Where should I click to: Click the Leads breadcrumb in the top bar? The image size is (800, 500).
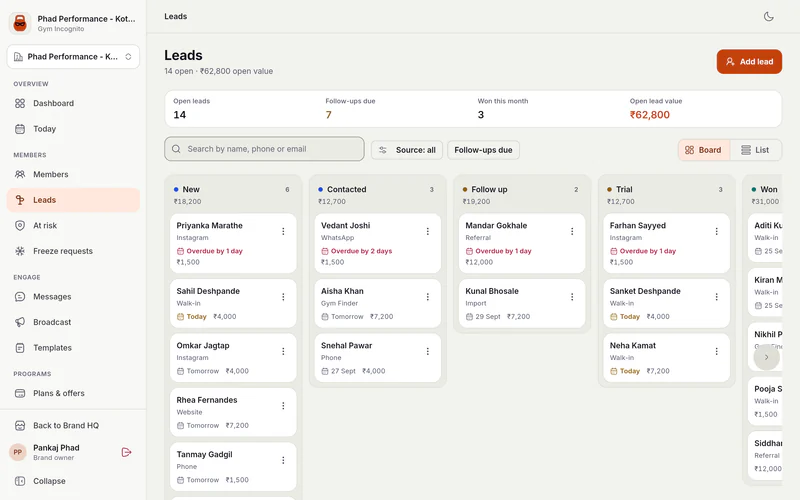tap(176, 16)
